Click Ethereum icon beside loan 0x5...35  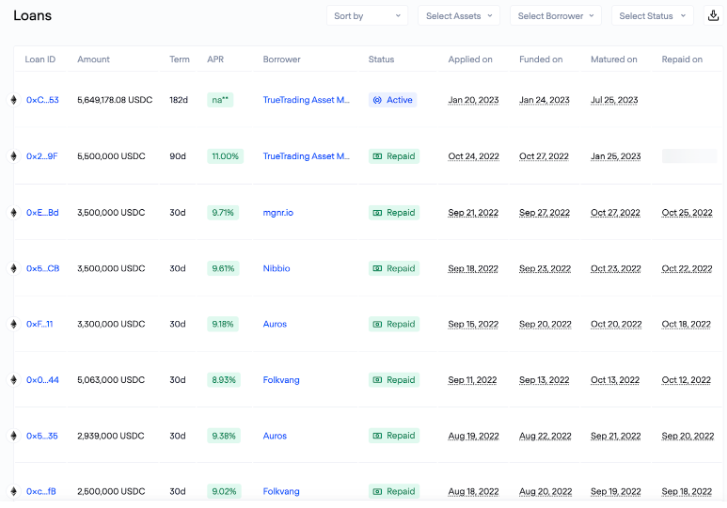(13, 436)
